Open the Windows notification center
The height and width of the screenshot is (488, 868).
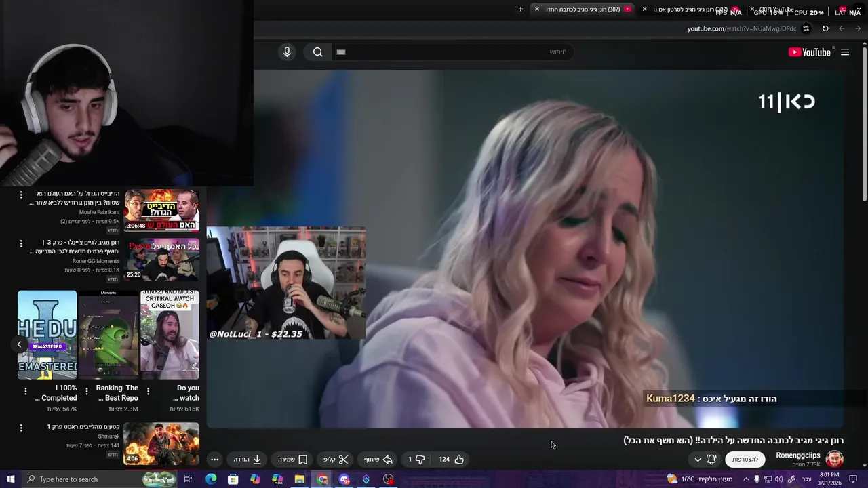853,479
